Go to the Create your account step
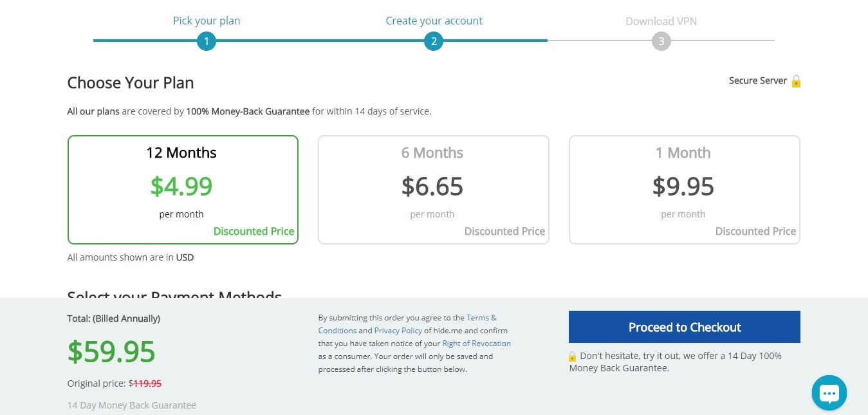The width and height of the screenshot is (868, 415). click(434, 21)
